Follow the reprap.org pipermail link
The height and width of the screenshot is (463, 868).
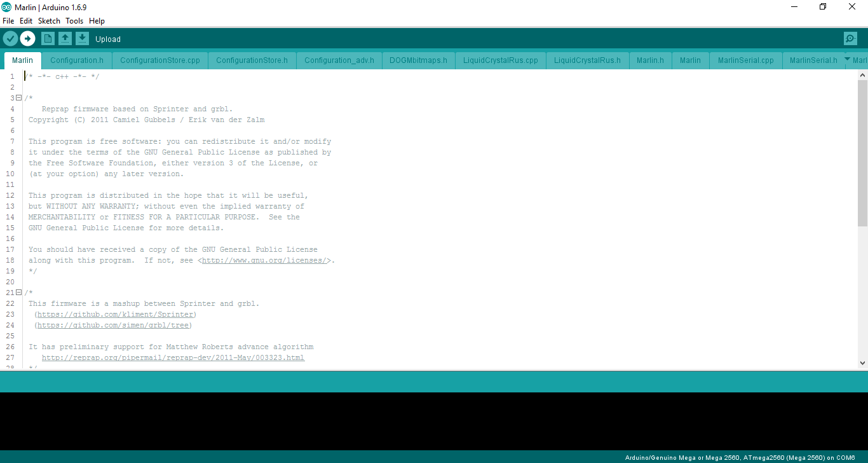click(173, 357)
